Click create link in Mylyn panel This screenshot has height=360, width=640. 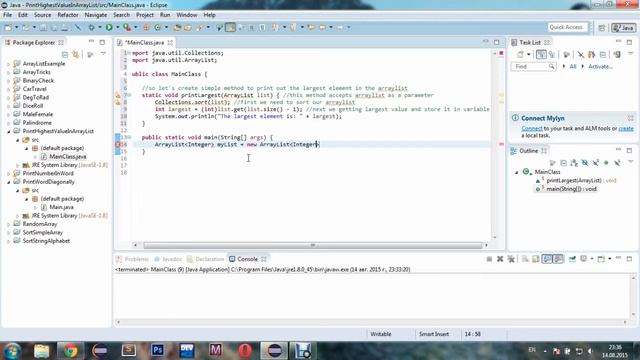tap(626, 129)
